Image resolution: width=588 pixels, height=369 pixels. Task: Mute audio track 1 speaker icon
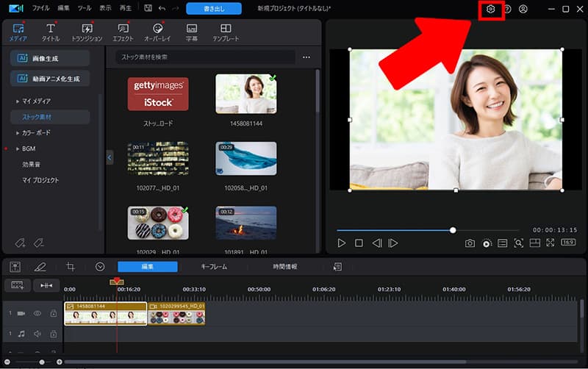click(x=37, y=333)
